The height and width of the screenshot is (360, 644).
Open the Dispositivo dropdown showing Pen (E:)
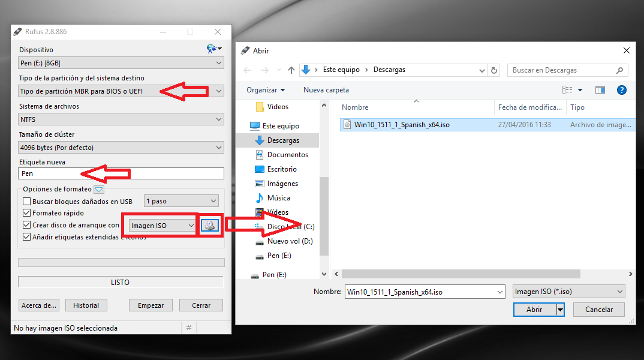[121, 63]
